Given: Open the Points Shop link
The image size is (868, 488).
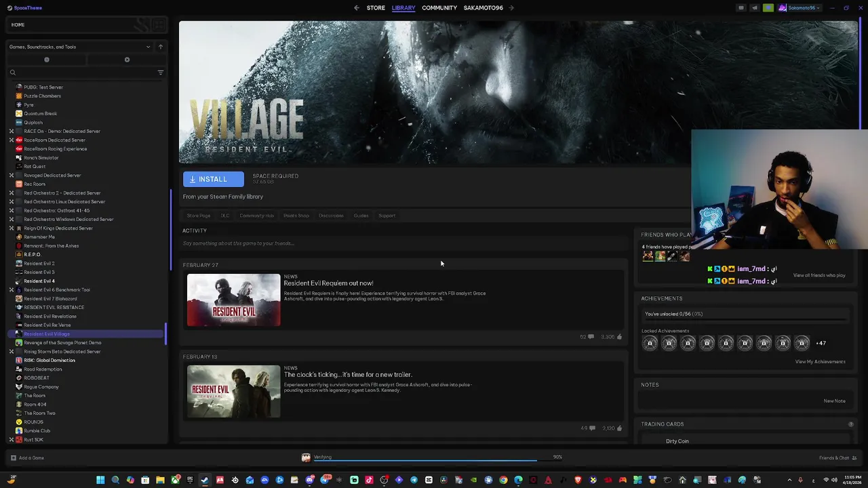Looking at the screenshot, I should point(296,216).
